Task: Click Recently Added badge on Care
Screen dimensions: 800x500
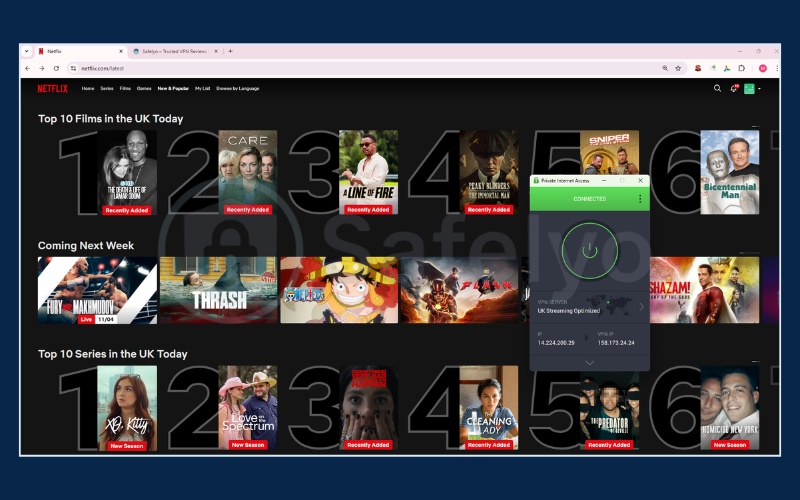Action: (248, 210)
